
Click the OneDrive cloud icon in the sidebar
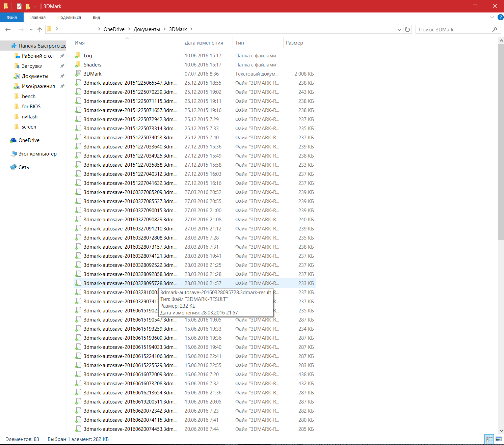(x=14, y=140)
